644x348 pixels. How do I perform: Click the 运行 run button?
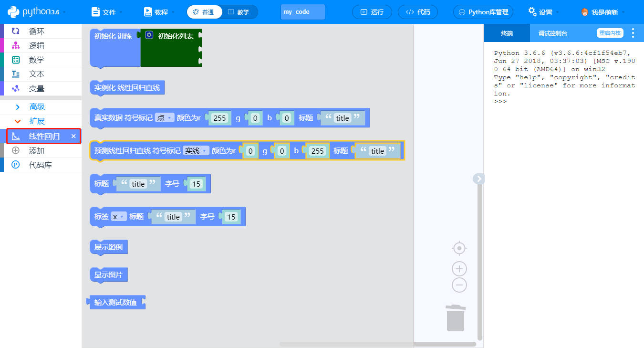click(x=372, y=12)
